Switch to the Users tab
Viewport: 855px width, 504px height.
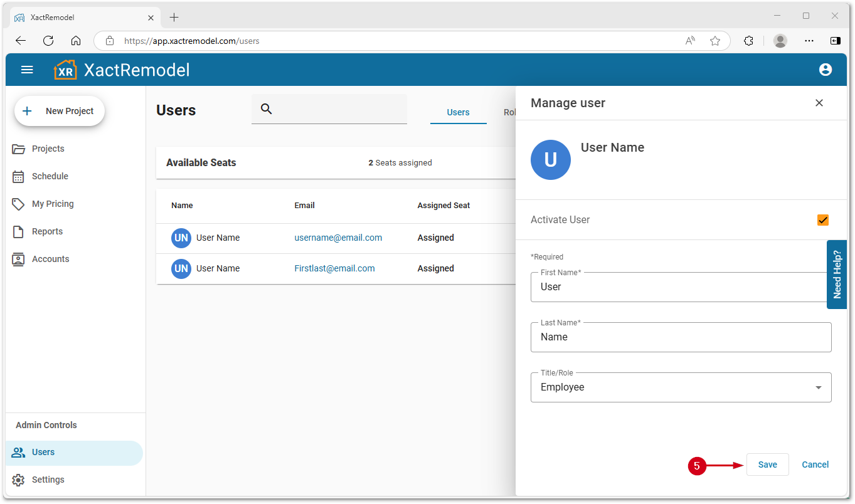[458, 112]
